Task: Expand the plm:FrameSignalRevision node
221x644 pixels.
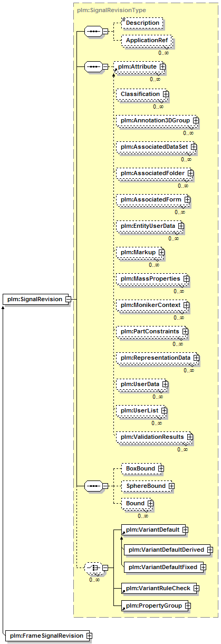Action: [x=89, y=636]
